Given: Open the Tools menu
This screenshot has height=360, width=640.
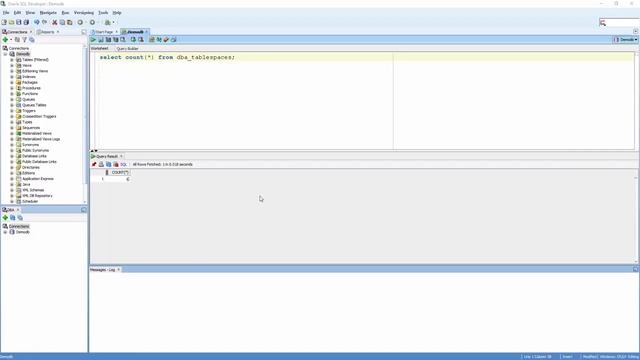Looking at the screenshot, I should pyautogui.click(x=103, y=13).
